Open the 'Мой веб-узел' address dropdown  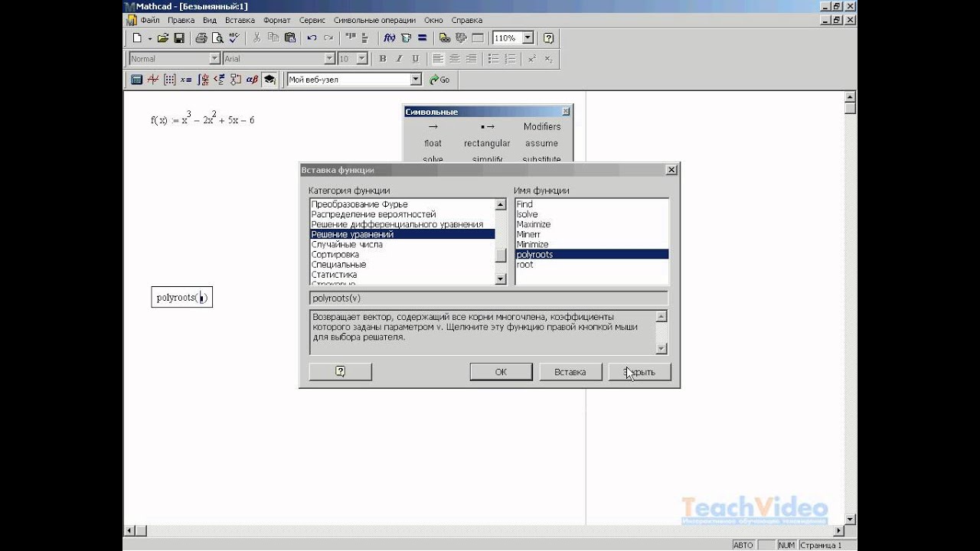pos(416,79)
